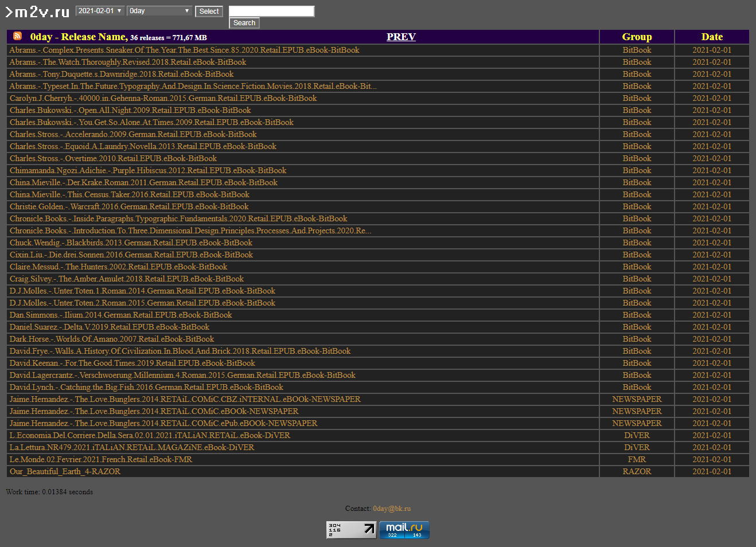Open D.J. Molles Unter Toten 1 release
The image size is (756, 547).
(142, 291)
